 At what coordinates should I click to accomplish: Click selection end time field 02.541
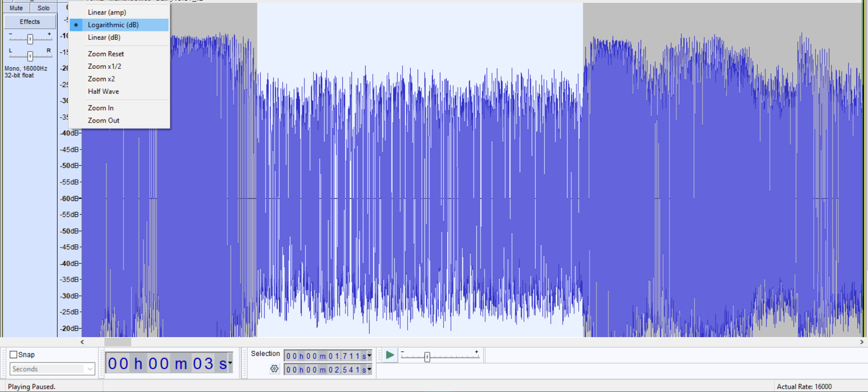click(325, 370)
